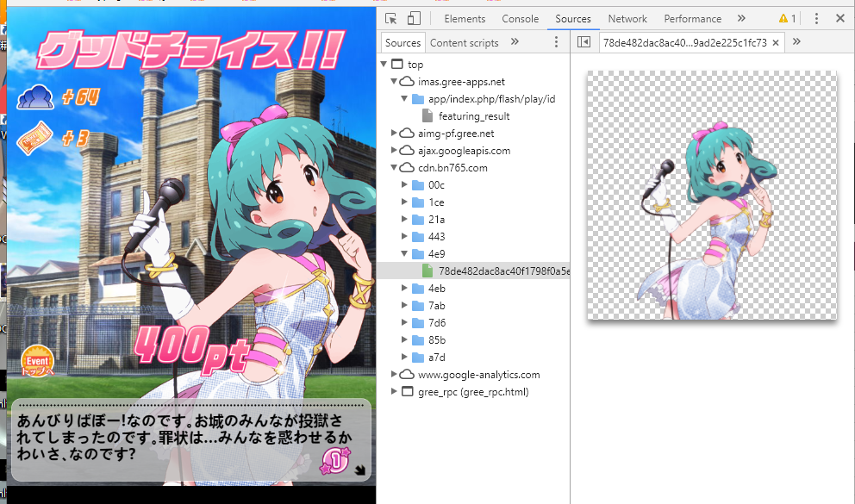The width and height of the screenshot is (855, 504).
Task: Open the Performance tab
Action: 692,19
